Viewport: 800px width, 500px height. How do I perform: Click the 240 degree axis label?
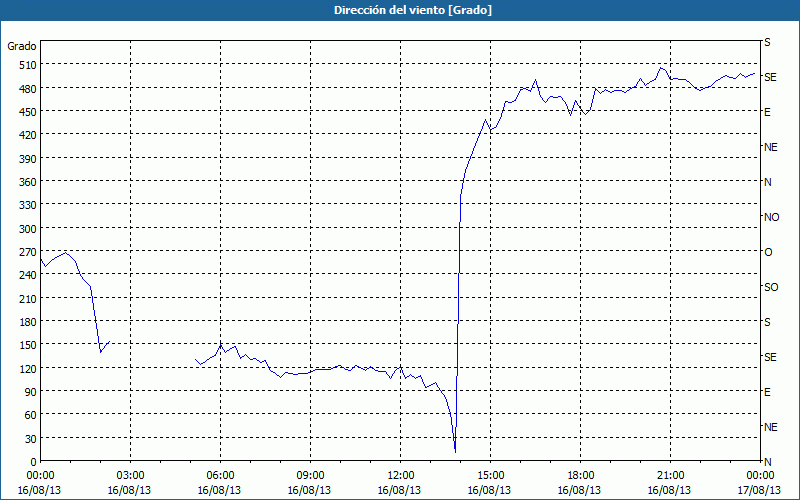(29, 276)
